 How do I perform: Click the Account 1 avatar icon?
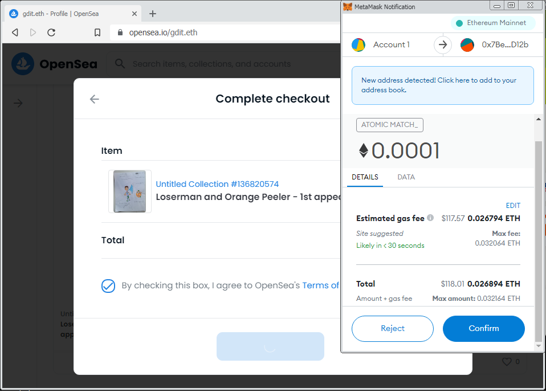(x=358, y=45)
